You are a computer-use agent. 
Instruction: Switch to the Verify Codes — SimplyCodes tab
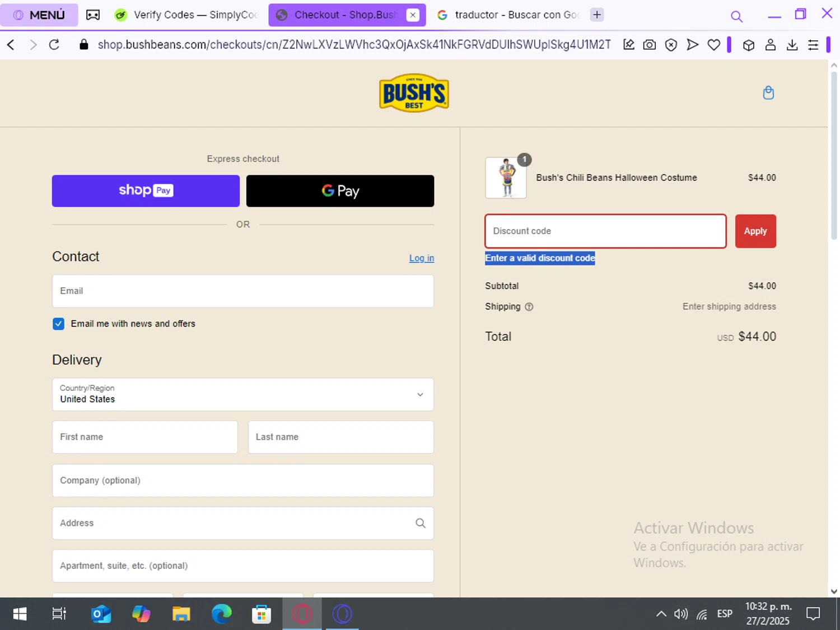pyautogui.click(x=186, y=15)
